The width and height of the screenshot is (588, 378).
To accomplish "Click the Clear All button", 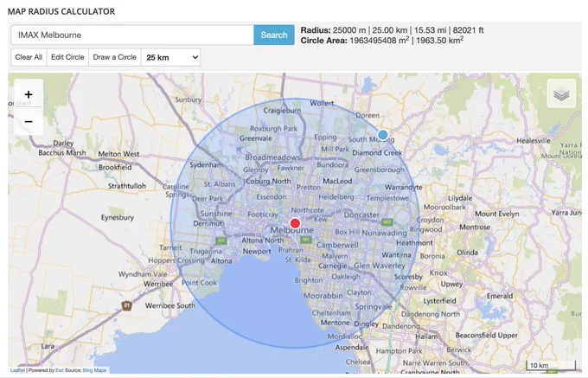I will 29,57.
